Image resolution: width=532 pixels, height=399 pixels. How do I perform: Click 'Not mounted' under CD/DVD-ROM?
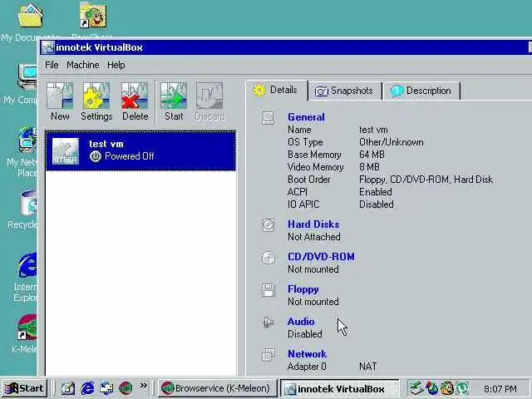point(313,269)
